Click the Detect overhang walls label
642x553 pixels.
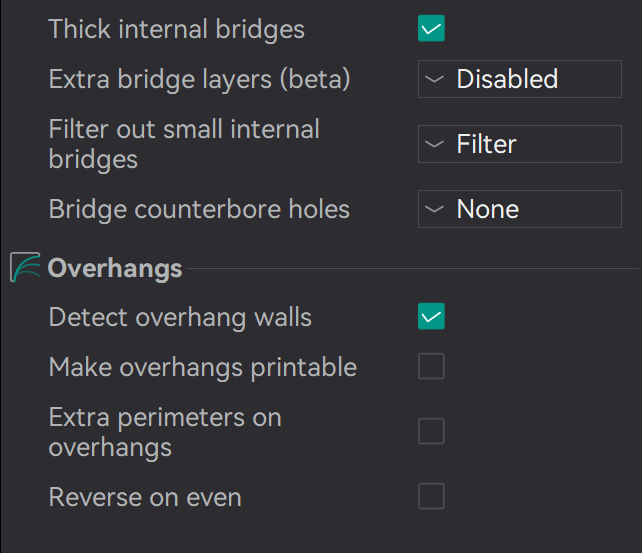[180, 317]
